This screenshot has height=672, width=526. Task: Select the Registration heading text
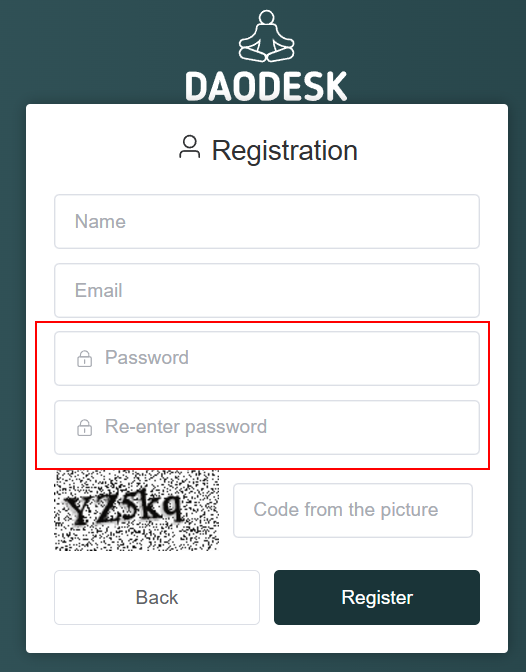pos(285,150)
